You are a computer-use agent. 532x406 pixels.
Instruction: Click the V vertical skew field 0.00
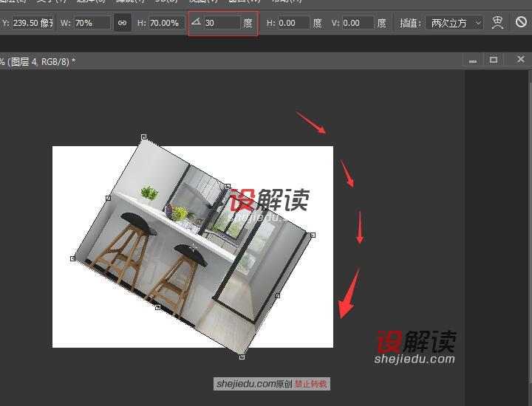(x=358, y=23)
